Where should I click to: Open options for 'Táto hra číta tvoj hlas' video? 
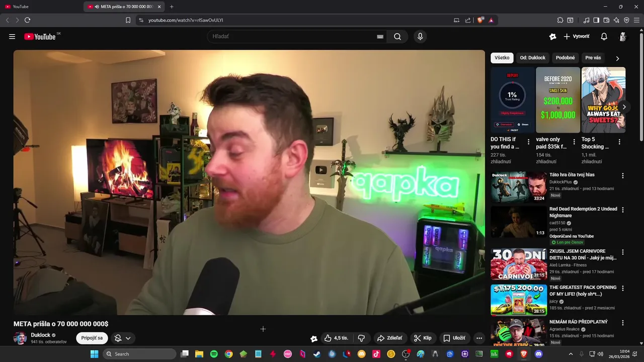[623, 176]
